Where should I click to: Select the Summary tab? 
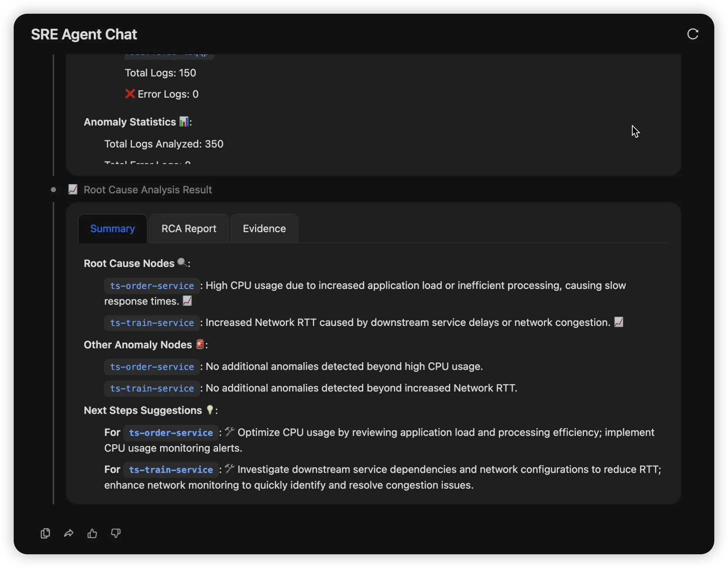pyautogui.click(x=112, y=229)
